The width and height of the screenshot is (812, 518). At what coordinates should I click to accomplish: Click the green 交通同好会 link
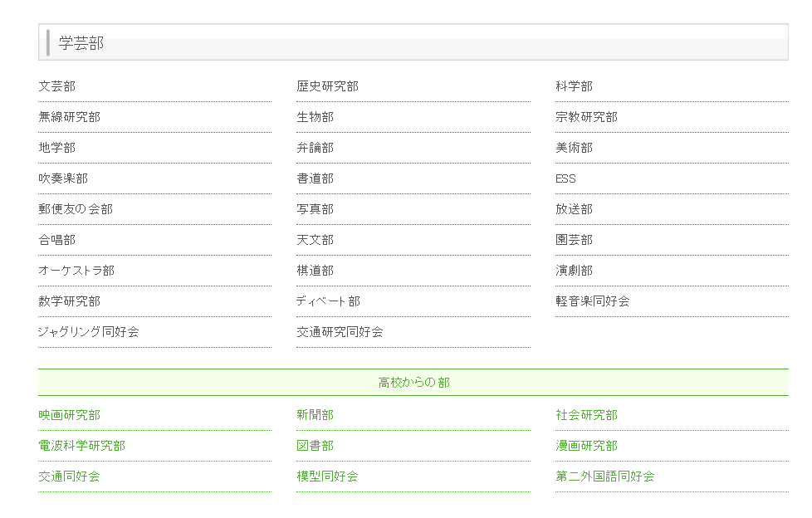70,476
